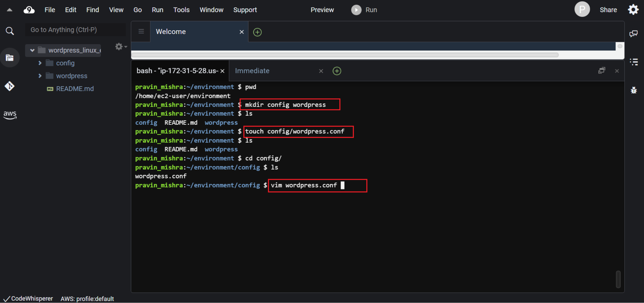Select the config folder icon in tree
This screenshot has width=644, height=303.
(49, 63)
